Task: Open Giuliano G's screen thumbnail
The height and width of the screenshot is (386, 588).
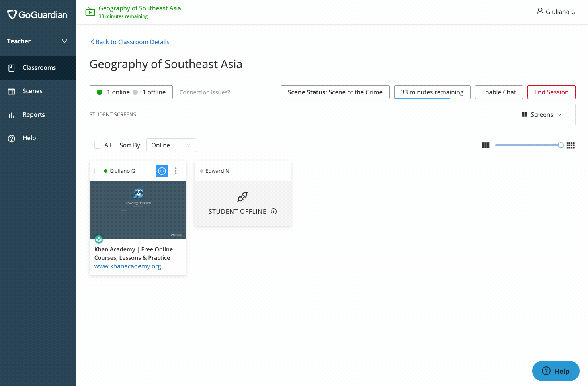Action: (x=138, y=210)
